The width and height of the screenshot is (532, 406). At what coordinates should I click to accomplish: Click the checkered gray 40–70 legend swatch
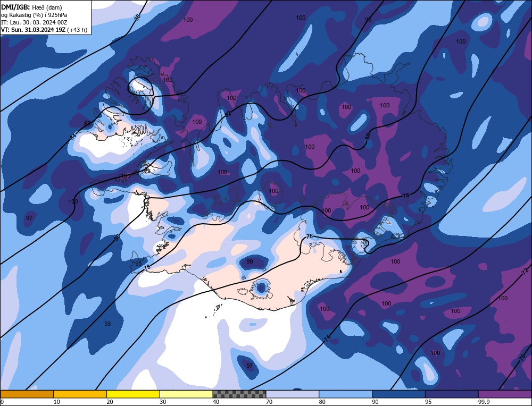pos(239,394)
